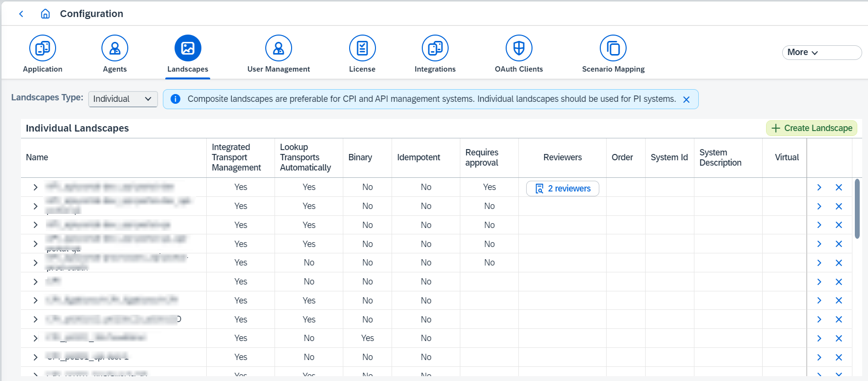The height and width of the screenshot is (381, 868).
Task: Open details of the row with 2 reviewers
Action: click(819, 187)
